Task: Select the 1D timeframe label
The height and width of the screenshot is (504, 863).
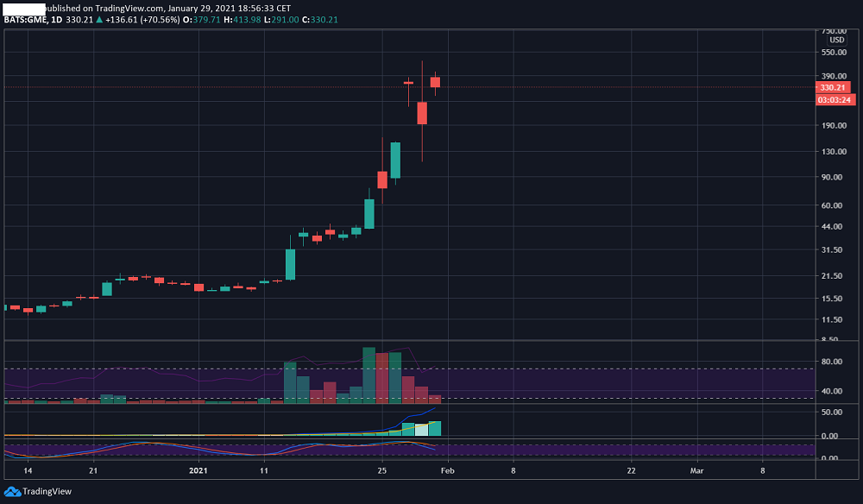Action: pyautogui.click(x=56, y=20)
